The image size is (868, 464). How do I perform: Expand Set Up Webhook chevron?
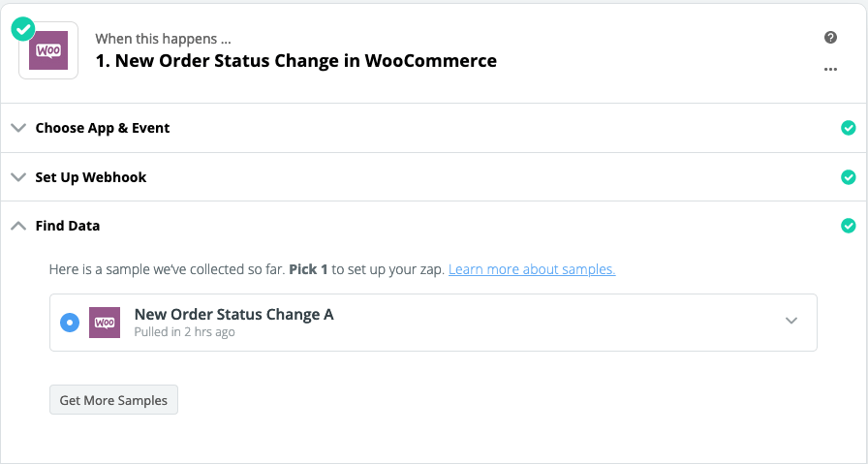[x=17, y=177]
